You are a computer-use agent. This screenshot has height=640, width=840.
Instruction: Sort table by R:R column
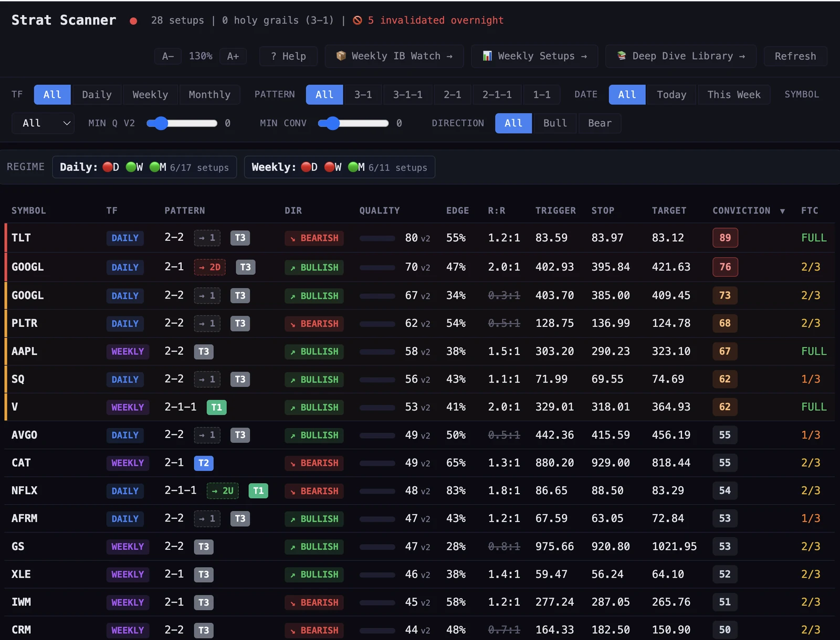(496, 210)
